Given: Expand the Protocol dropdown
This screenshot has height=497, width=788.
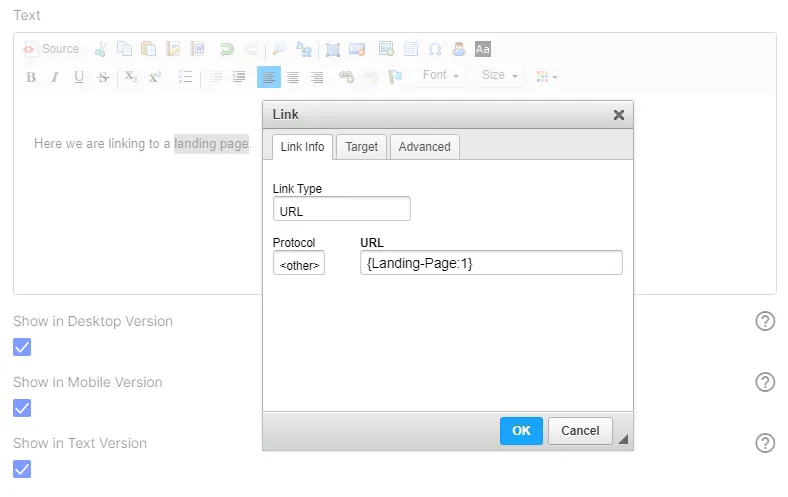Looking at the screenshot, I should [x=299, y=263].
